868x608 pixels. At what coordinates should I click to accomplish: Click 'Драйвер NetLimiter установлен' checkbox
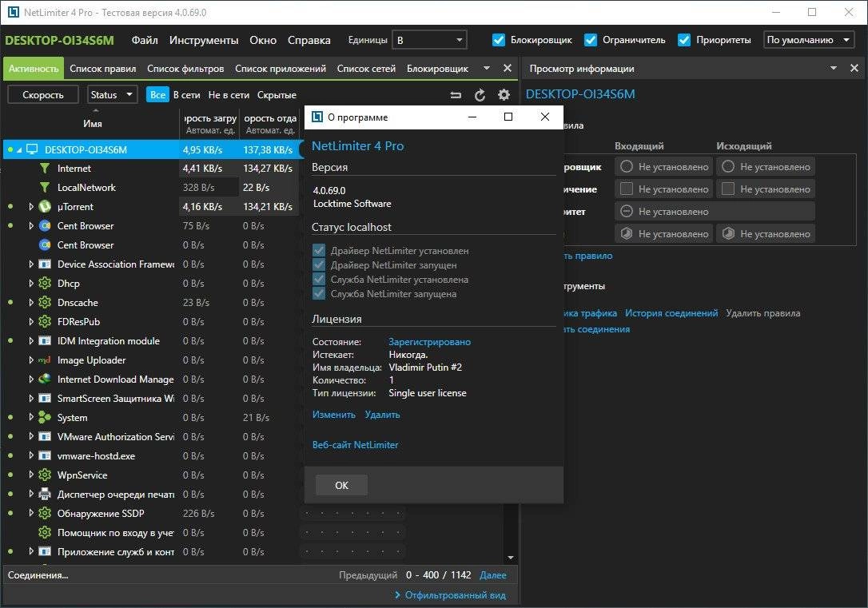[319, 250]
